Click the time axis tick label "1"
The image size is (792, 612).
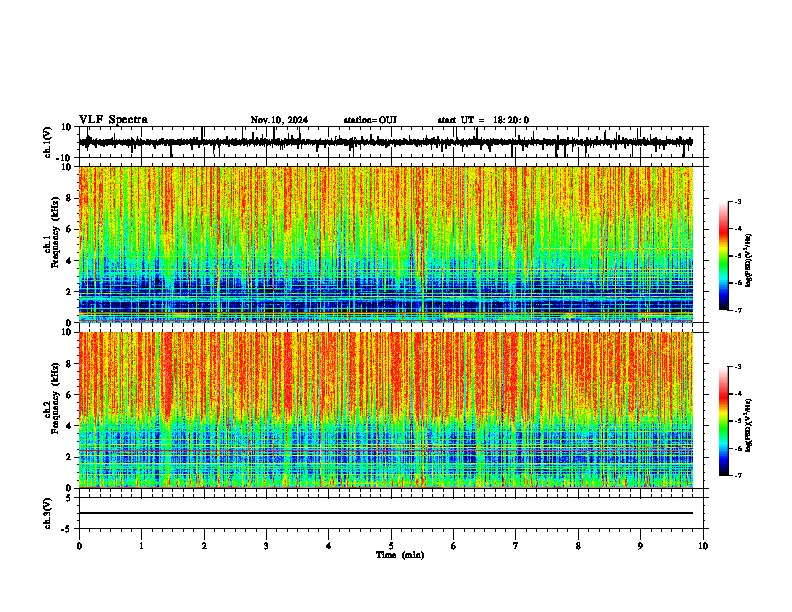(x=141, y=546)
